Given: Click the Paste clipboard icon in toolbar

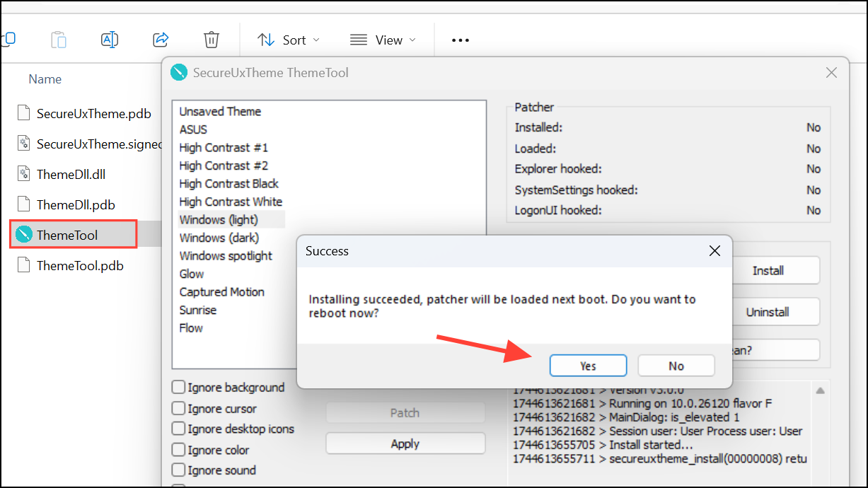Looking at the screenshot, I should point(59,40).
